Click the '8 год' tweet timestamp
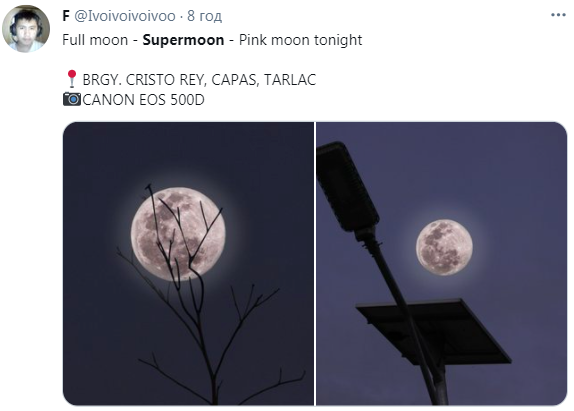This screenshot has width=574, height=411. [x=204, y=16]
